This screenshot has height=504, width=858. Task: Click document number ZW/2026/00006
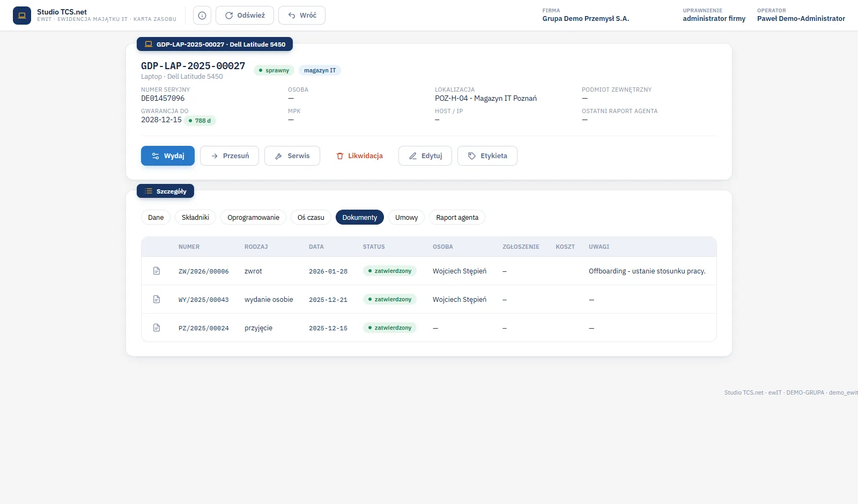coord(204,271)
